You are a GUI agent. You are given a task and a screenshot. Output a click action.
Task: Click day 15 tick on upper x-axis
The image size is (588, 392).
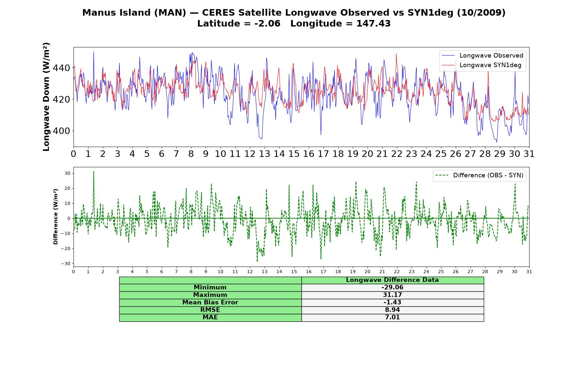[294, 154]
